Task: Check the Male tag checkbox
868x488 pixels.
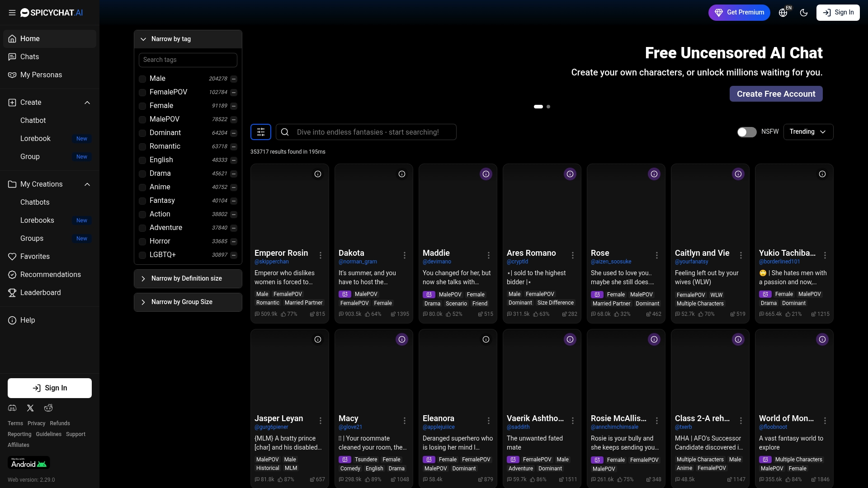Action: tap(142, 79)
